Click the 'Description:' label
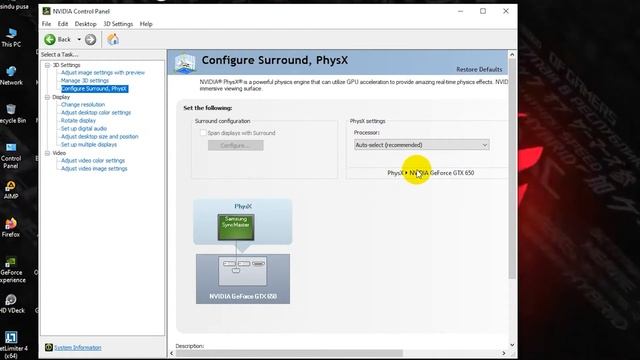This screenshot has width=640, height=360. [x=190, y=346]
